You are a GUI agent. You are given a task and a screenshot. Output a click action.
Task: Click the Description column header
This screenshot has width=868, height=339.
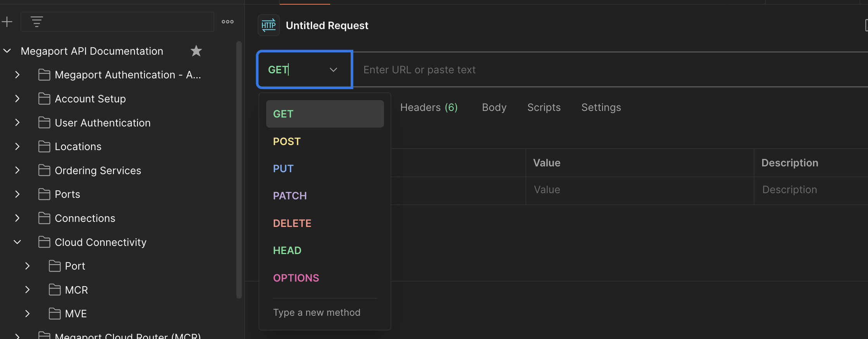point(811,163)
